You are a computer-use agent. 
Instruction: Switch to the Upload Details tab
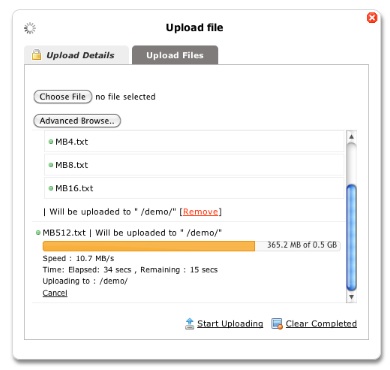[x=76, y=55]
